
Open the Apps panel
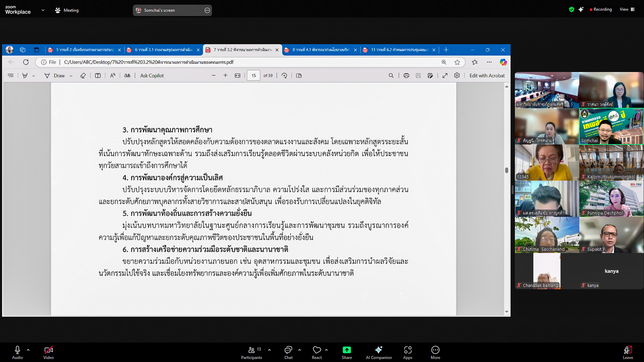pyautogui.click(x=407, y=352)
